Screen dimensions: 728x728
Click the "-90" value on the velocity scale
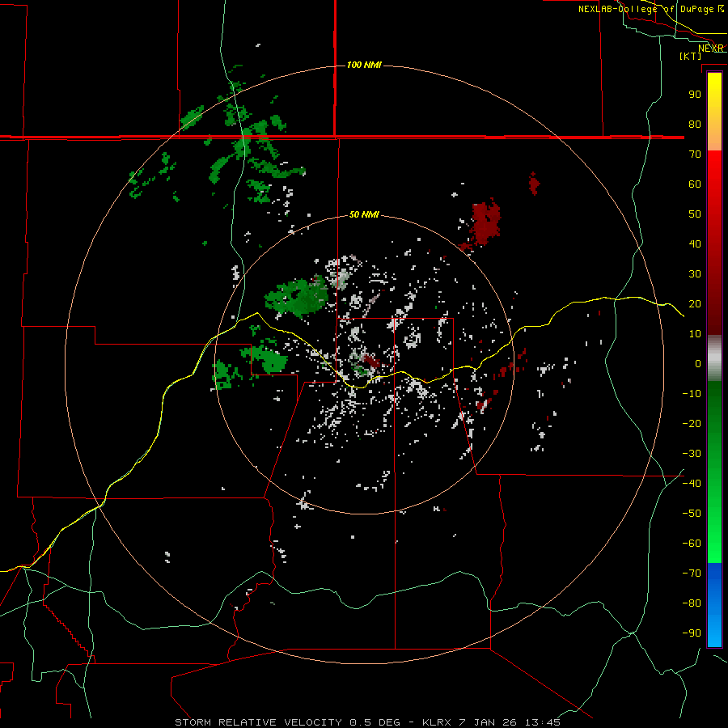coord(692,633)
